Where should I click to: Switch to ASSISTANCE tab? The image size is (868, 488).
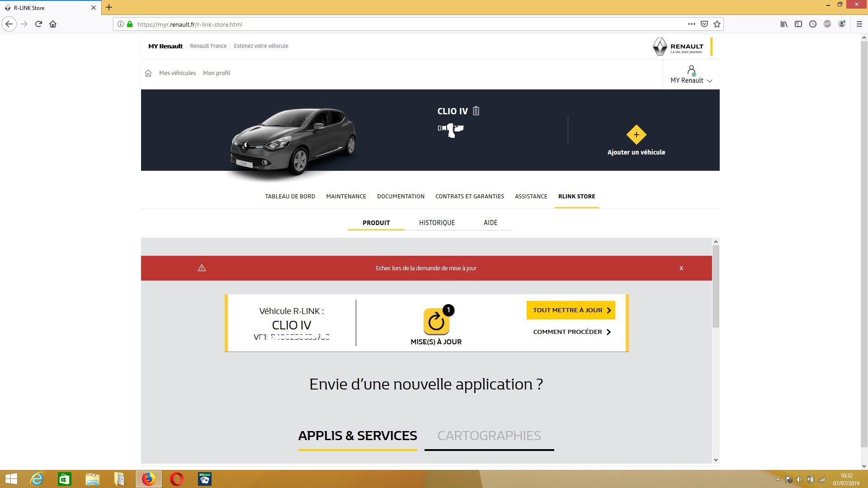[531, 197]
